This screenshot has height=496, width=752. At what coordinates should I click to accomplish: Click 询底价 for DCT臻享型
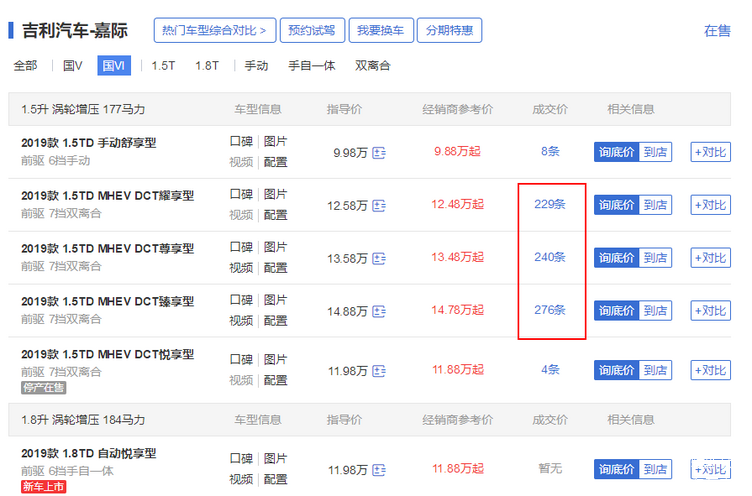click(616, 310)
